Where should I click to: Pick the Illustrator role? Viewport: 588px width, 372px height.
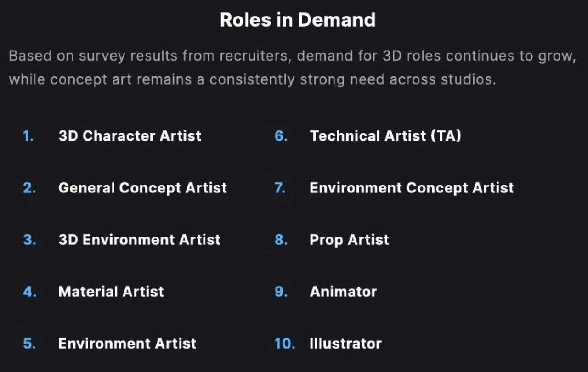coord(345,344)
